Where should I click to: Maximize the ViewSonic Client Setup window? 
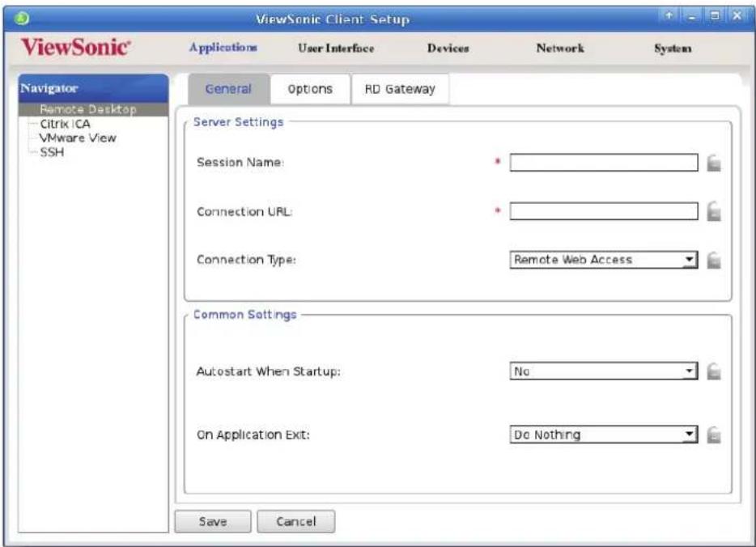coord(715,16)
